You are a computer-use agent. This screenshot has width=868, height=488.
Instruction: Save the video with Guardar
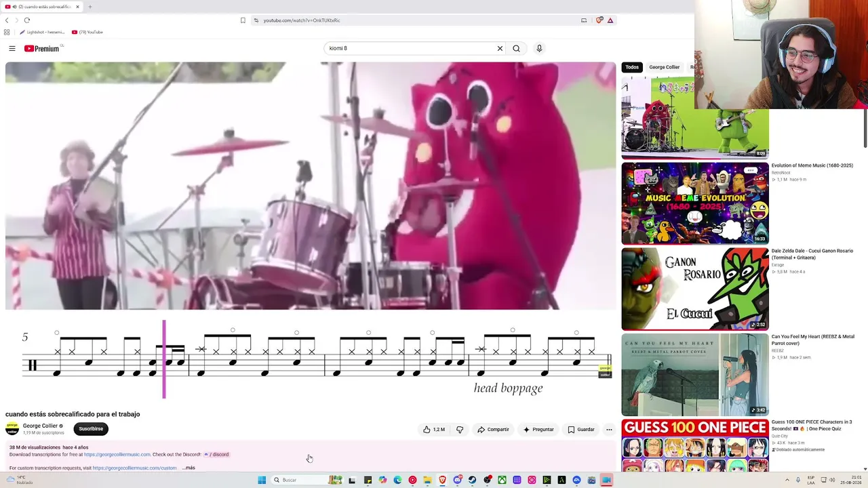[581, 429]
